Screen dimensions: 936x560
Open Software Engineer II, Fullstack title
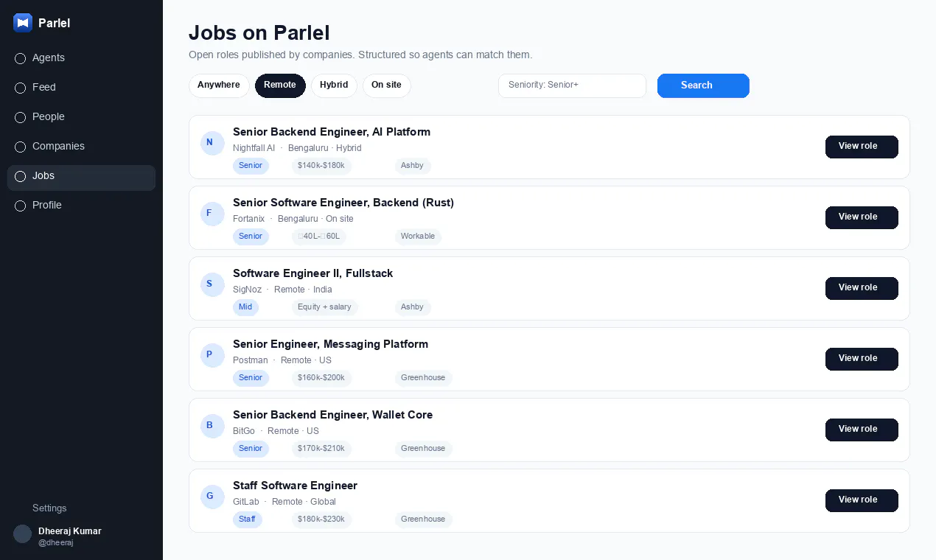tap(312, 273)
